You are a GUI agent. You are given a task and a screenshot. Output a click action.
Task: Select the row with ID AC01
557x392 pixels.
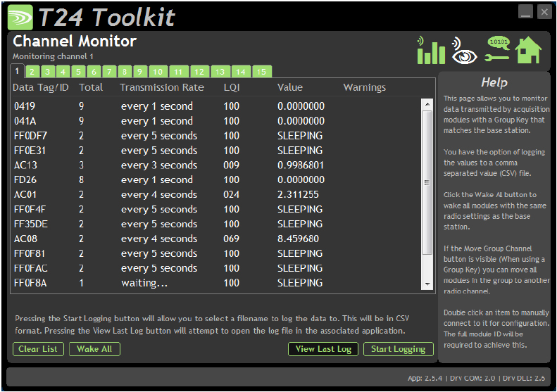[x=216, y=194]
